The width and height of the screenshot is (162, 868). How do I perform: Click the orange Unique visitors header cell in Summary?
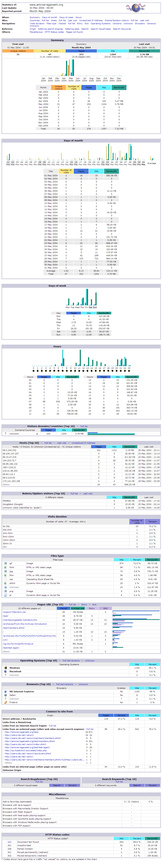coord(18,51)
